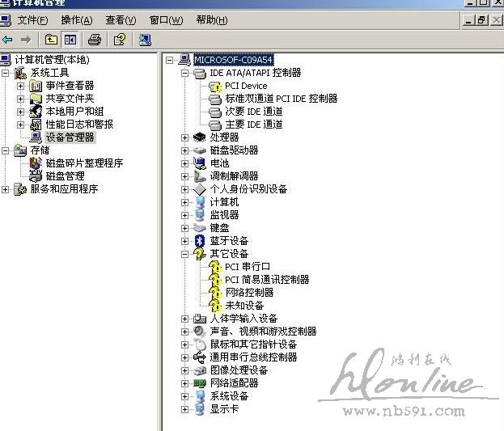Expand the 本地用户和组 node
The height and width of the screenshot is (431, 504).
pyautogui.click(x=20, y=112)
